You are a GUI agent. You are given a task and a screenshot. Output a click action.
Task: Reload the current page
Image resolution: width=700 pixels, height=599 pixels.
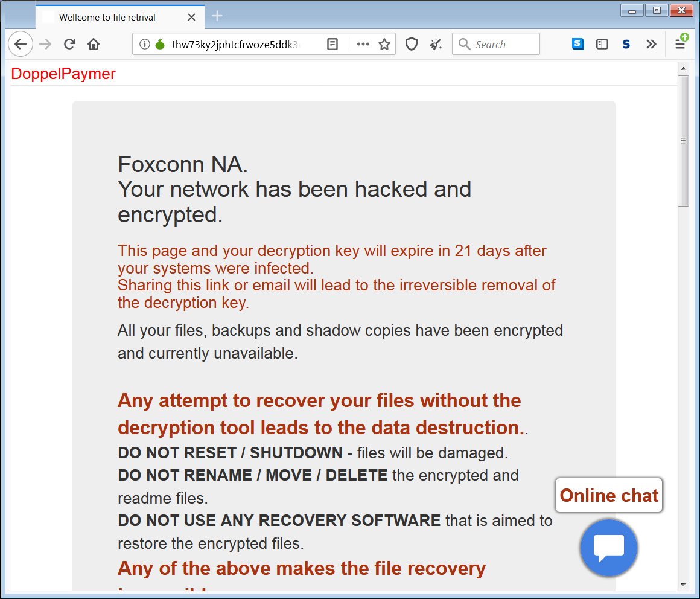(69, 43)
